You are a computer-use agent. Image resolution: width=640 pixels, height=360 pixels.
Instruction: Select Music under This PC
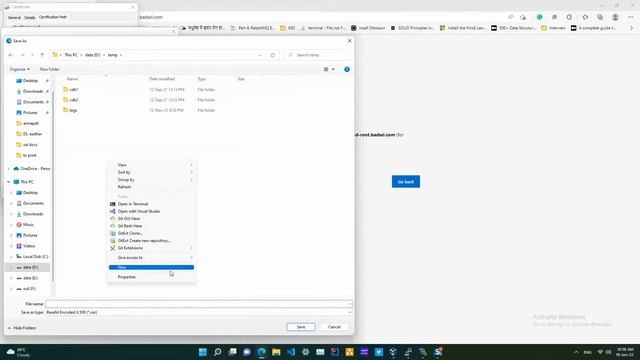pos(28,224)
